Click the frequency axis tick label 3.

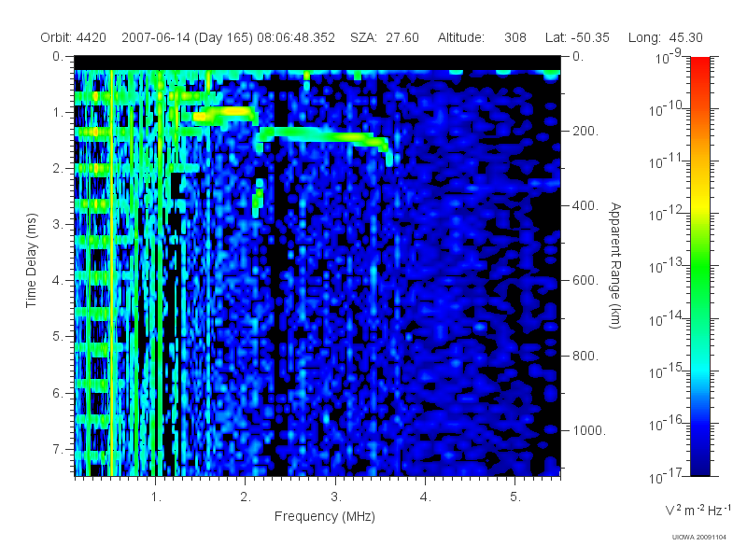point(336,497)
